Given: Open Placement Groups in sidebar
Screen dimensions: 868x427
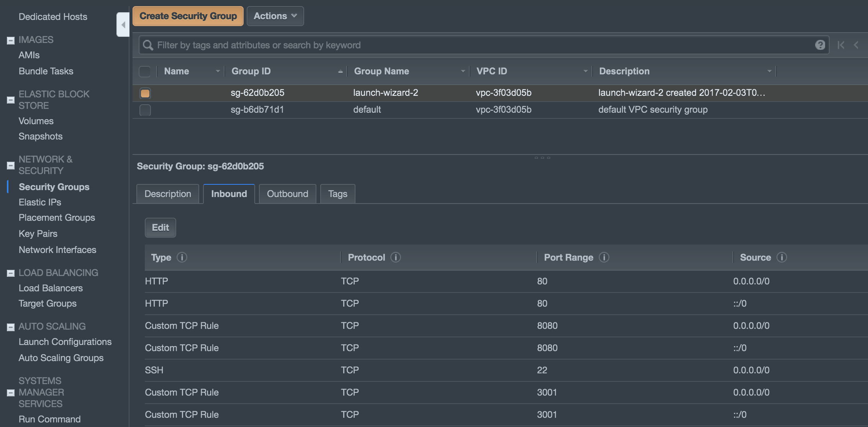Looking at the screenshot, I should (57, 218).
